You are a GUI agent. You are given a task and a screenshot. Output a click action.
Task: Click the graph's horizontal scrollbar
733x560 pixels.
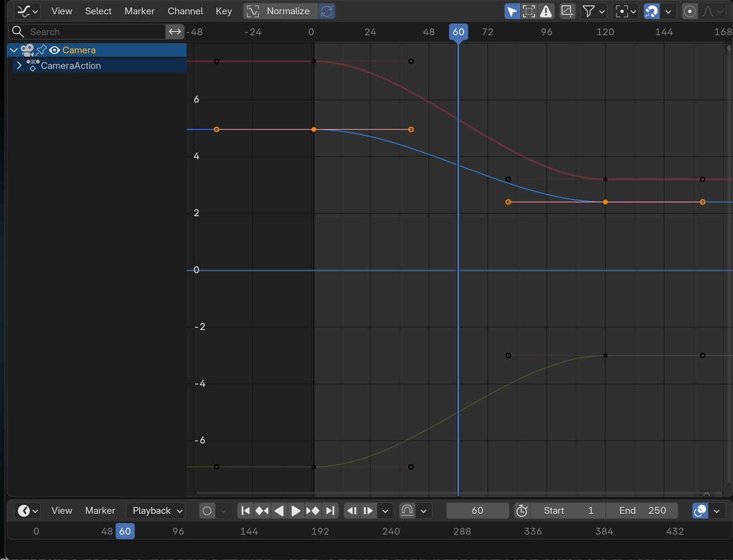point(458,493)
